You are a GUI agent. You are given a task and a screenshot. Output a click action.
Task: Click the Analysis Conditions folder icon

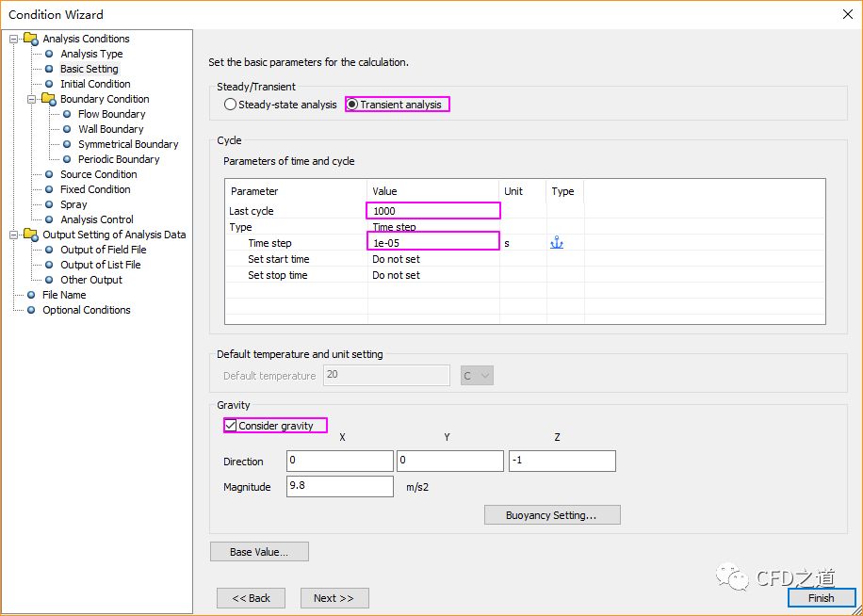(x=30, y=39)
